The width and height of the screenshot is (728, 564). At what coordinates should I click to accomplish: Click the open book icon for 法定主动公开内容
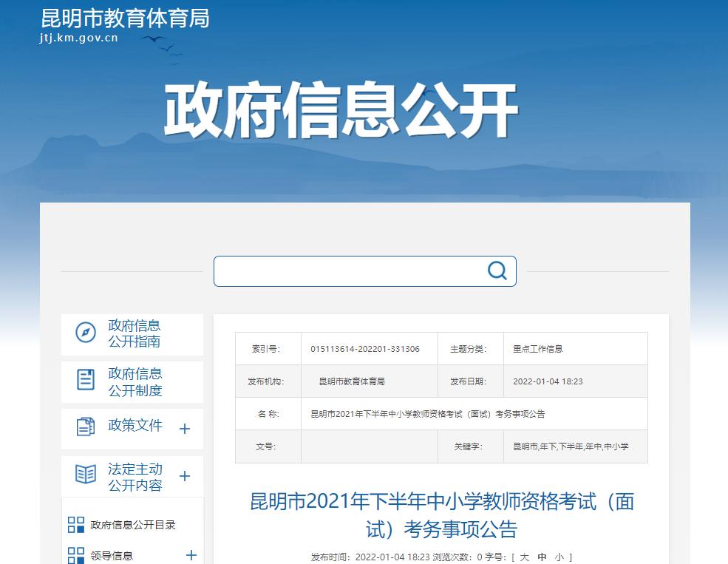pos(86,474)
